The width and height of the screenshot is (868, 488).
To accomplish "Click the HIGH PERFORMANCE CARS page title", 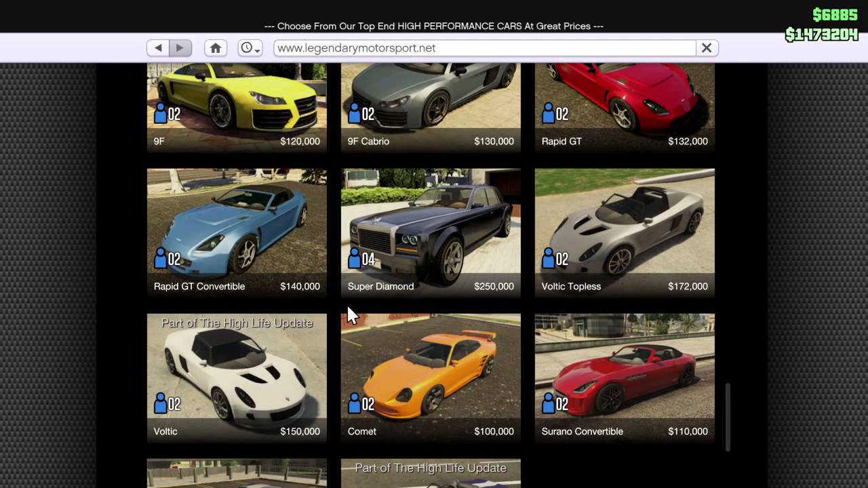I will pos(434,26).
